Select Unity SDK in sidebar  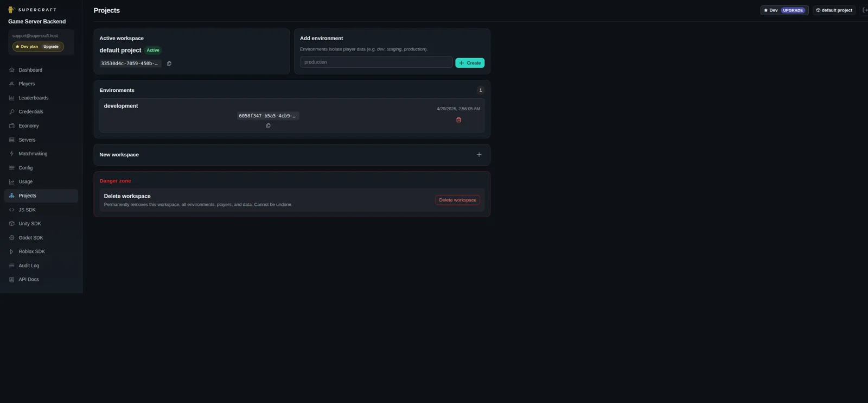click(x=41, y=224)
